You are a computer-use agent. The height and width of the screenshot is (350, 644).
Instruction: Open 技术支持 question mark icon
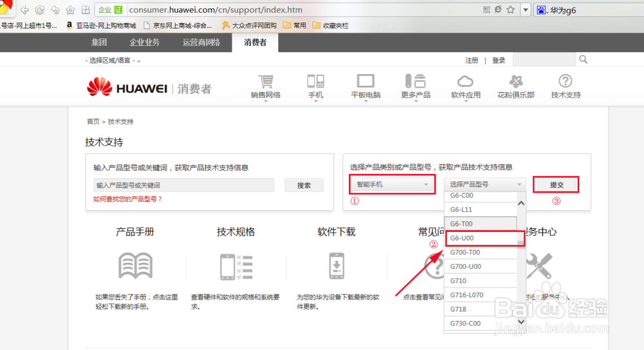(565, 81)
